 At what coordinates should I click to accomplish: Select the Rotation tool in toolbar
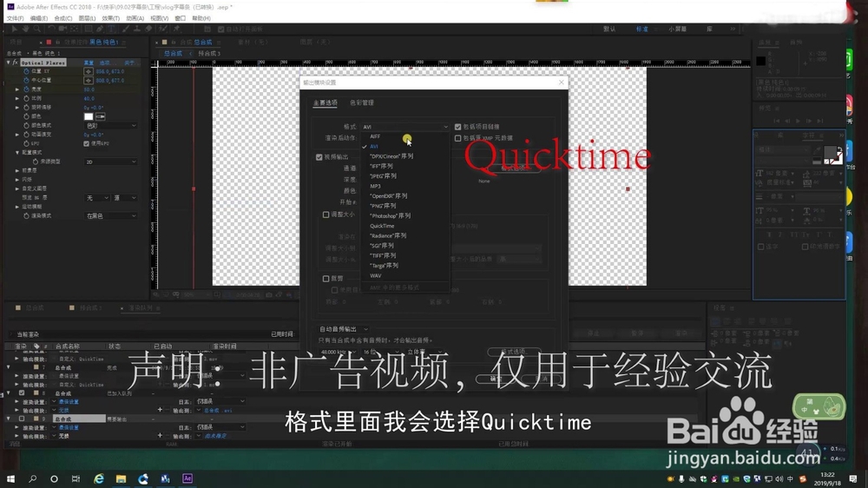coord(51,29)
